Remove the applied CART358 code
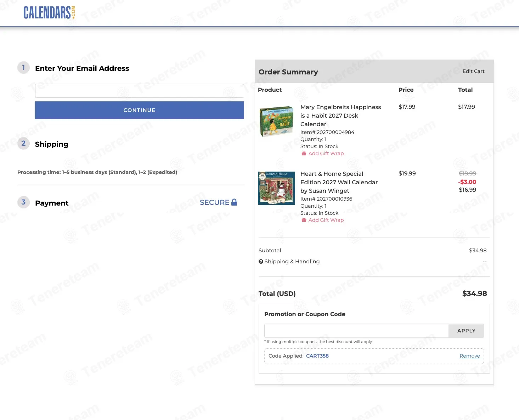 pos(470,356)
